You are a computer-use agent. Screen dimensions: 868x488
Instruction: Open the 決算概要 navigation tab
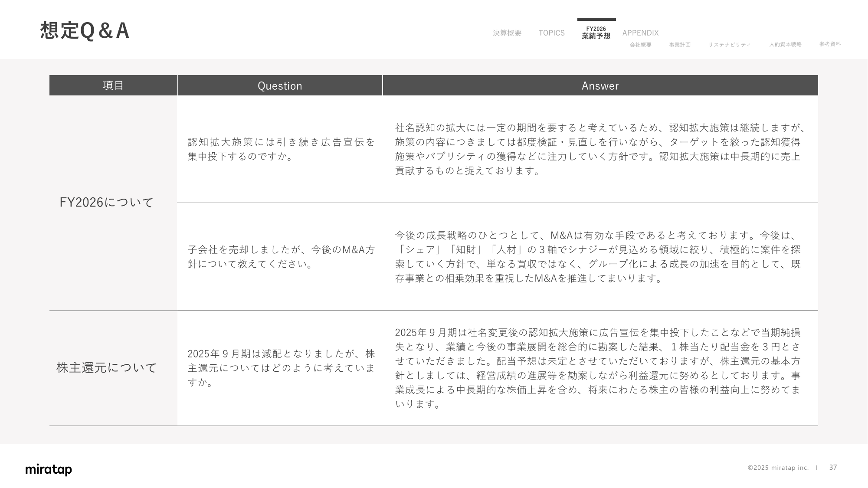(x=507, y=33)
